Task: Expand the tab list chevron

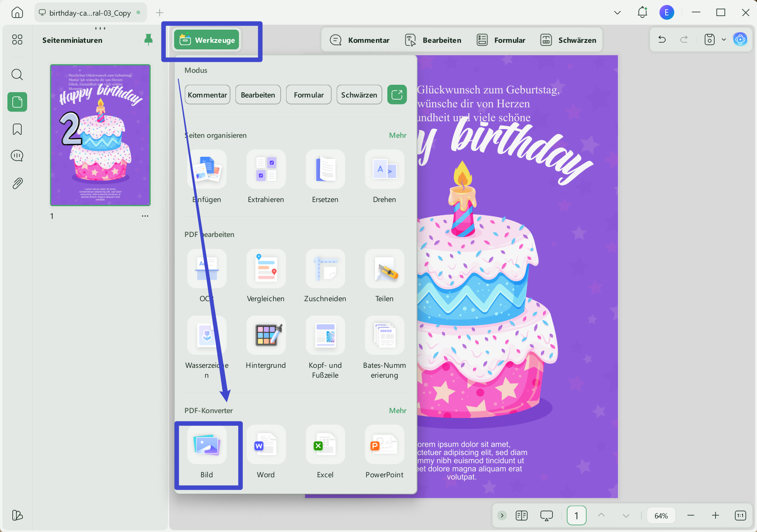Action: click(x=617, y=12)
